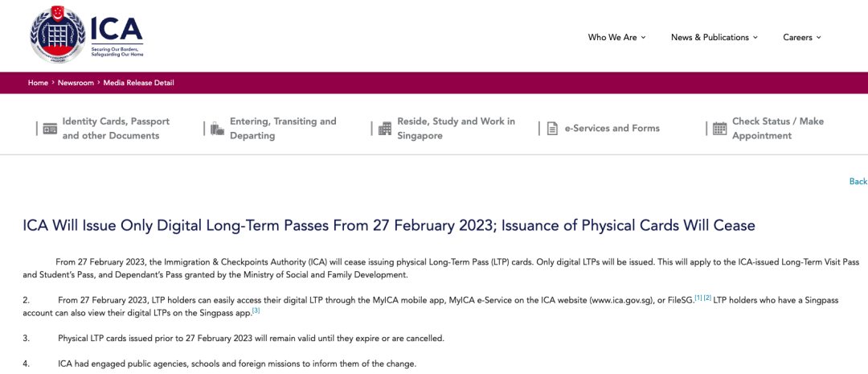The width and height of the screenshot is (868, 374).
Task: Click the ICA crest logo
Action: click(x=57, y=35)
